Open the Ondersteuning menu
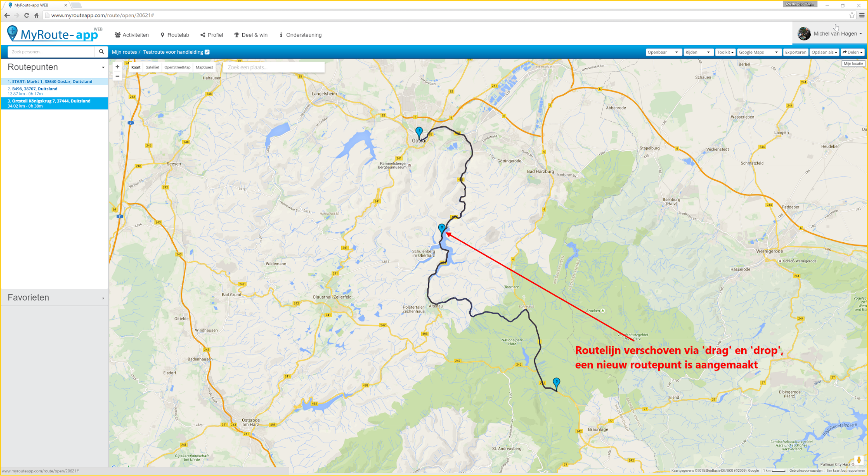The height and width of the screenshot is (476, 868). [300, 35]
